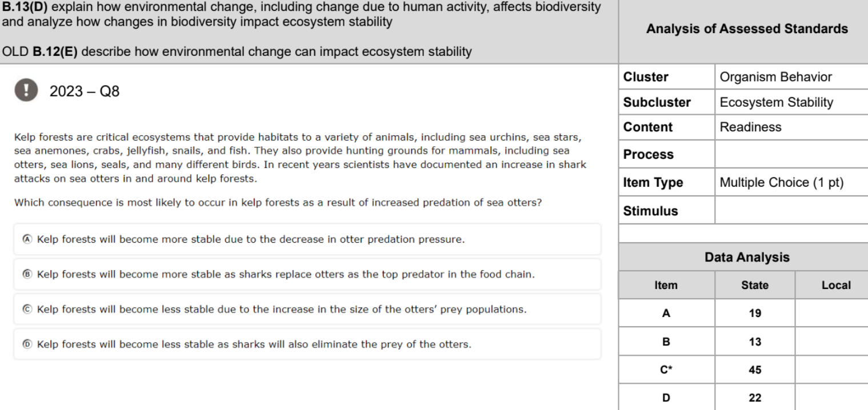Click the empty Stimulus value cell
Viewport: 868px width, 410px height.
[791, 211]
